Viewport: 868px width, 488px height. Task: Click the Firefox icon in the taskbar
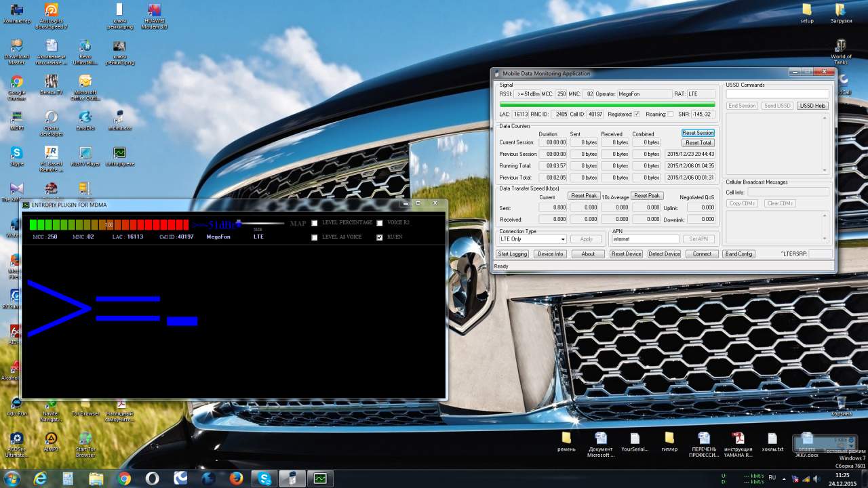click(236, 479)
